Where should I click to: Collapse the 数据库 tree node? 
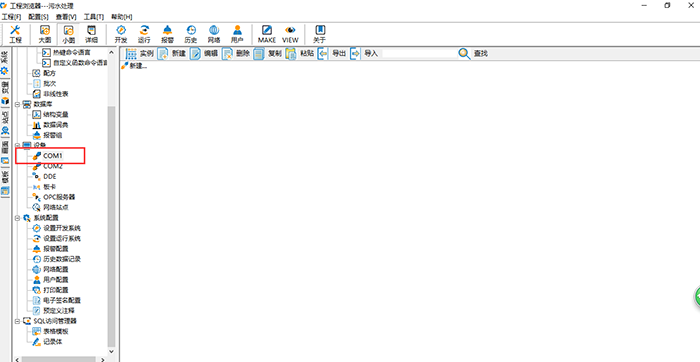(x=17, y=104)
